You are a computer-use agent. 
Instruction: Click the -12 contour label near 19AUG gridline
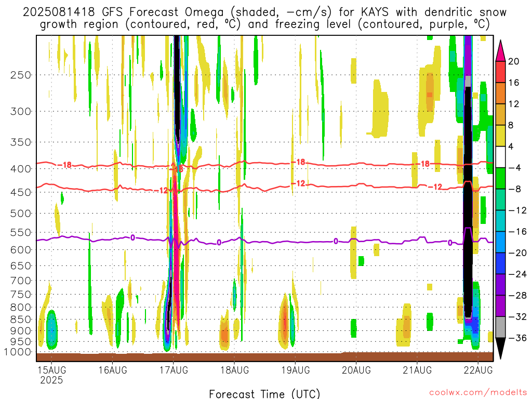coord(299,183)
